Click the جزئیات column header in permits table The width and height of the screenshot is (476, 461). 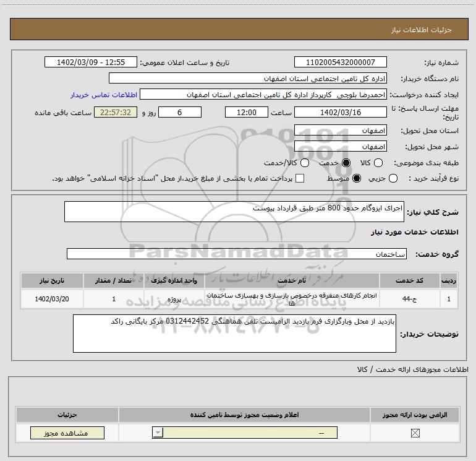pyautogui.click(x=67, y=415)
